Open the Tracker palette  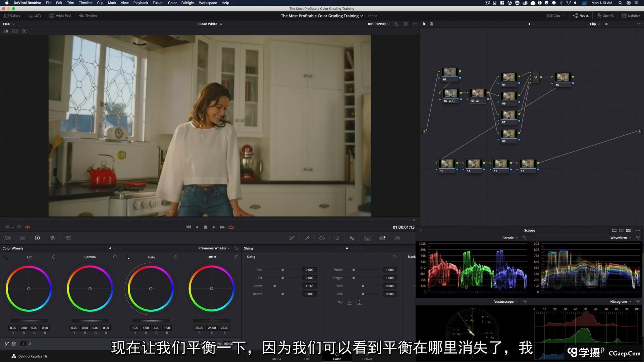(x=337, y=238)
